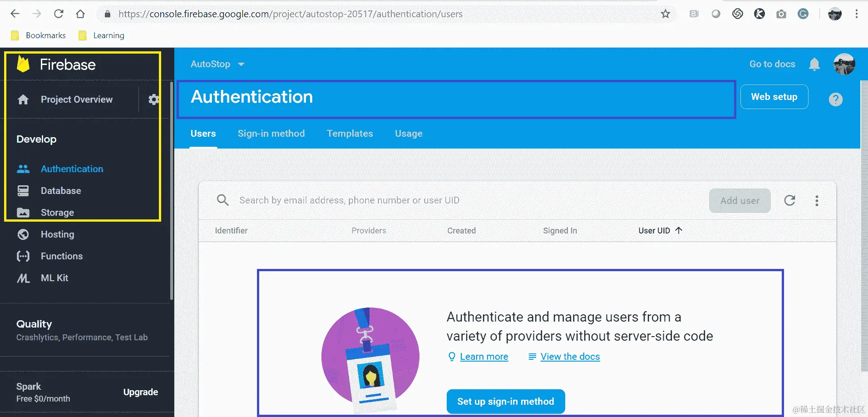Click the Created column header
868x417 pixels.
point(461,230)
